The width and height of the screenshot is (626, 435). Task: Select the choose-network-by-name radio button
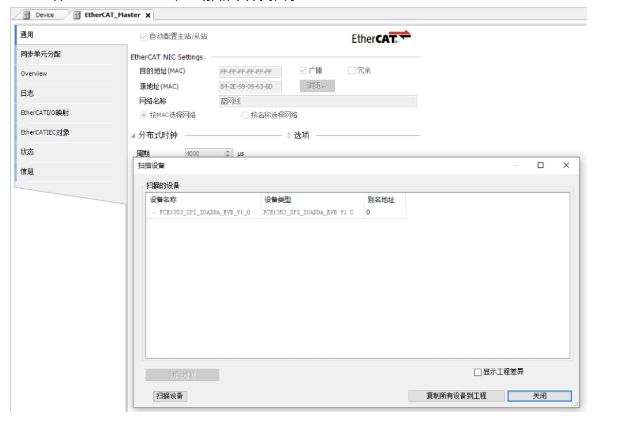(245, 115)
